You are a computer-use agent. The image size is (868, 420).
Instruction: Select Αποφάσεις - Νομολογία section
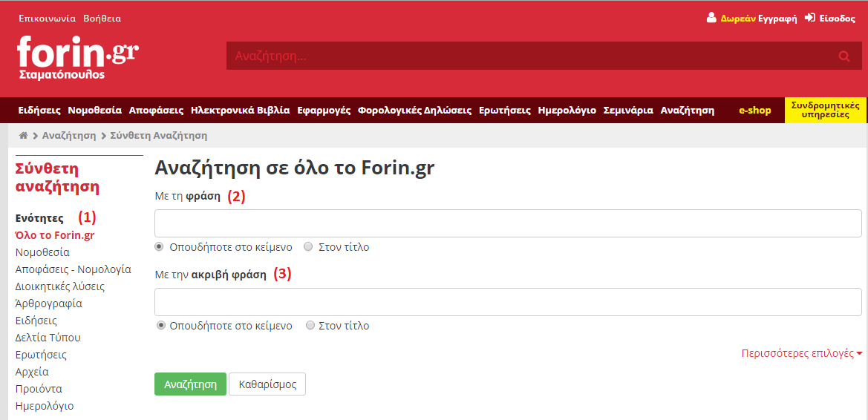click(73, 270)
